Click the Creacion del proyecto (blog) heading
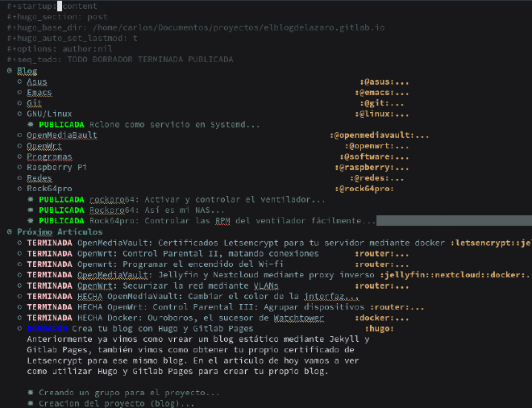The height and width of the screenshot is (408, 532). click(116, 403)
